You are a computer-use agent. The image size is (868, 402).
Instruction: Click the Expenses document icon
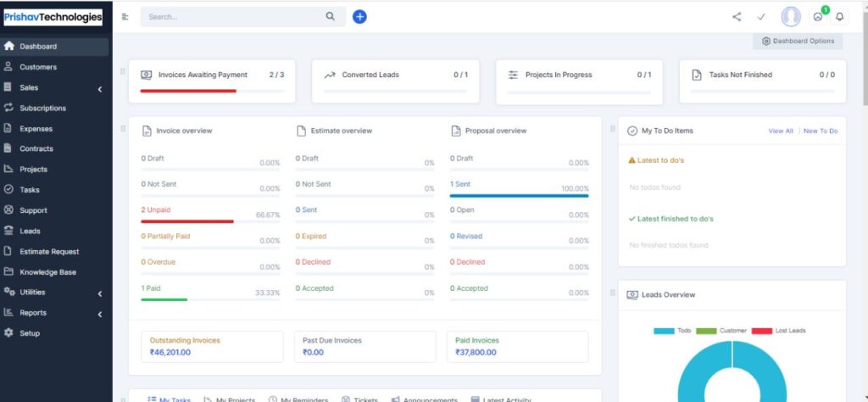click(8, 128)
